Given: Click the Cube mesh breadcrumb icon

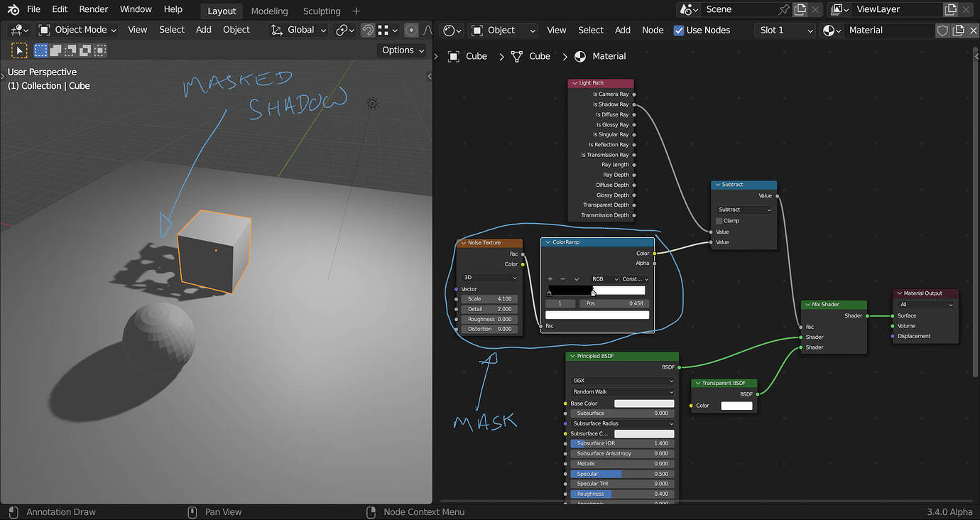Looking at the screenshot, I should pyautogui.click(x=517, y=56).
